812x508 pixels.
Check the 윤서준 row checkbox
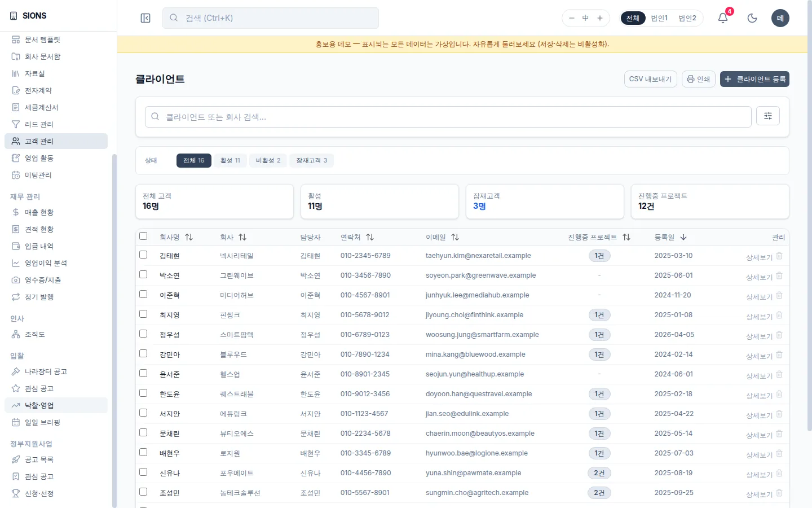[x=143, y=373]
